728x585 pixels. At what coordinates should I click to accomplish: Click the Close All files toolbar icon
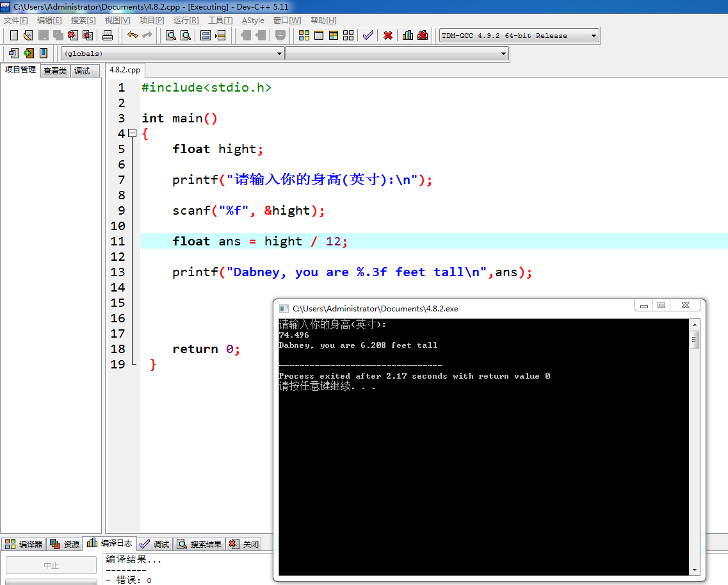coord(88,35)
